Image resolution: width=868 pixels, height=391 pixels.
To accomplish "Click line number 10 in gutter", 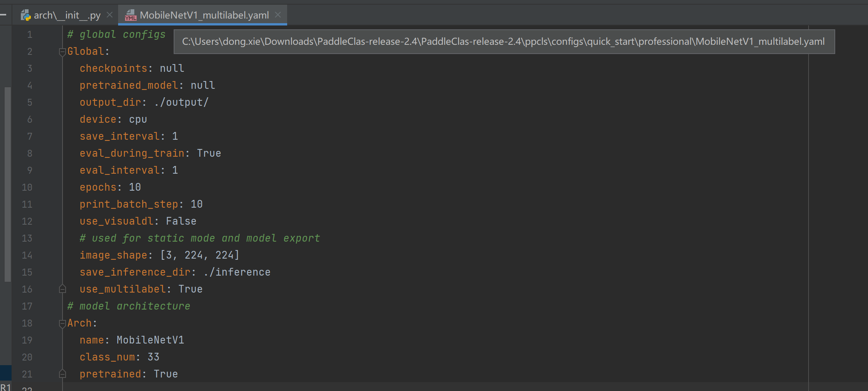I will pyautogui.click(x=27, y=188).
